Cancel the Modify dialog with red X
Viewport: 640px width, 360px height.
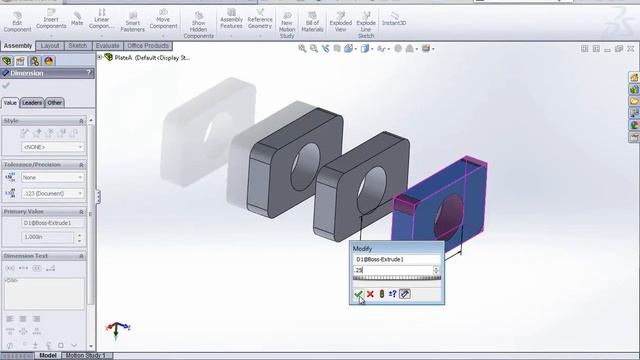pos(370,294)
